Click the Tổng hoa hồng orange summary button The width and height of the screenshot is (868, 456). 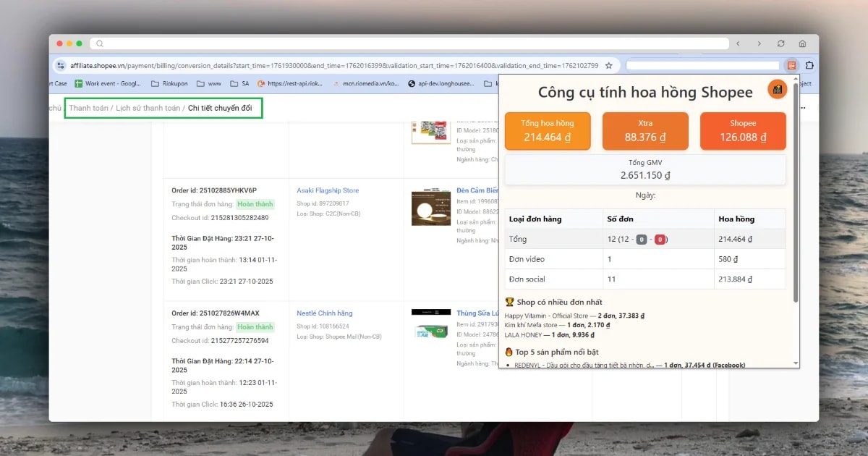[548, 131]
